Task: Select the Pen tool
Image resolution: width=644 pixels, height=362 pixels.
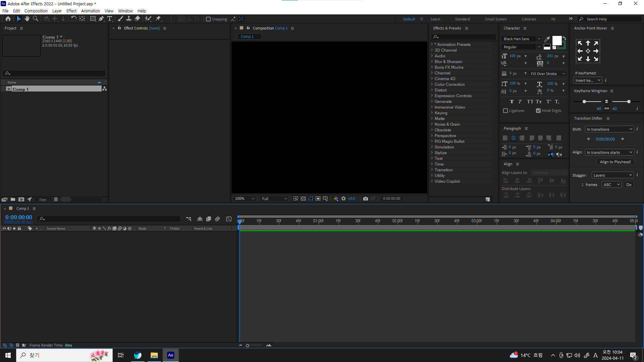Action: [101, 19]
